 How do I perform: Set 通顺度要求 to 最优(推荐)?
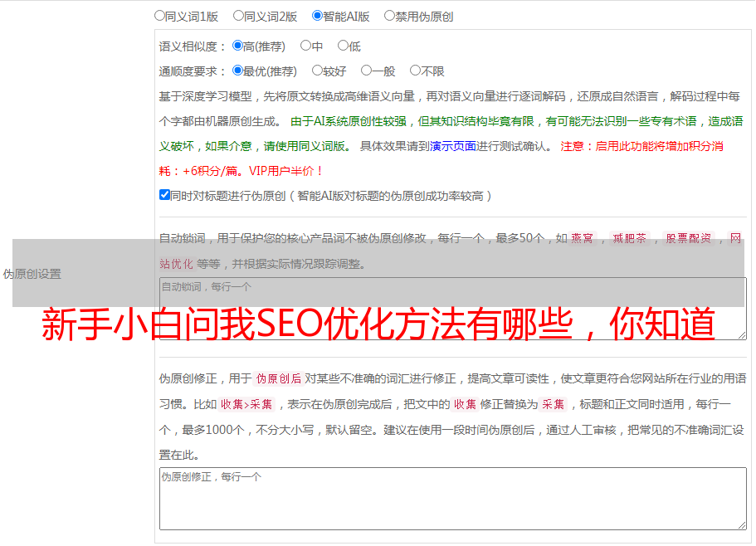[237, 71]
